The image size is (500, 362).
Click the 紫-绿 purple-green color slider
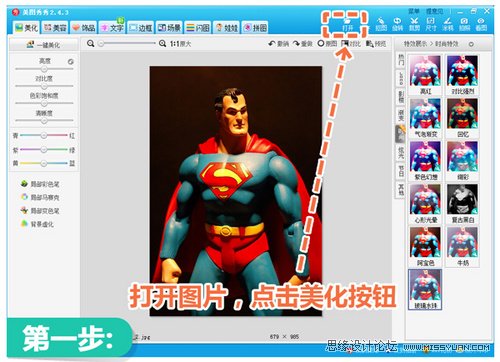[44, 150]
